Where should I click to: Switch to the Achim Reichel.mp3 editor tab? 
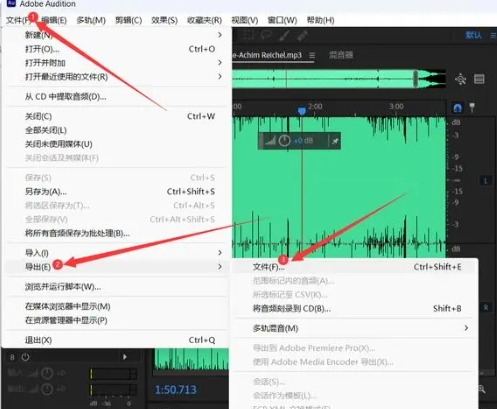pyautogui.click(x=267, y=55)
